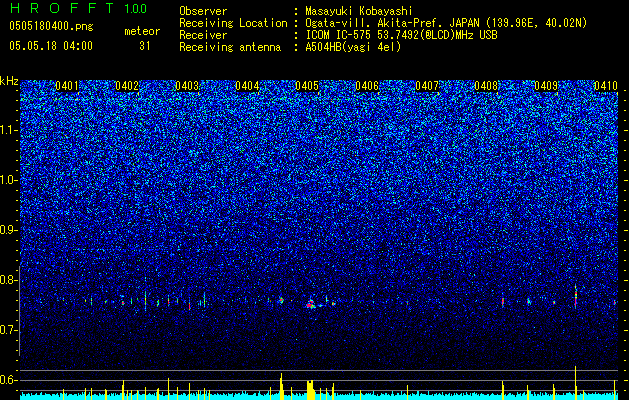Screen dimensions: 629x400
Task: Click the strong meteor echo near 0405
Action: [x=310, y=304]
